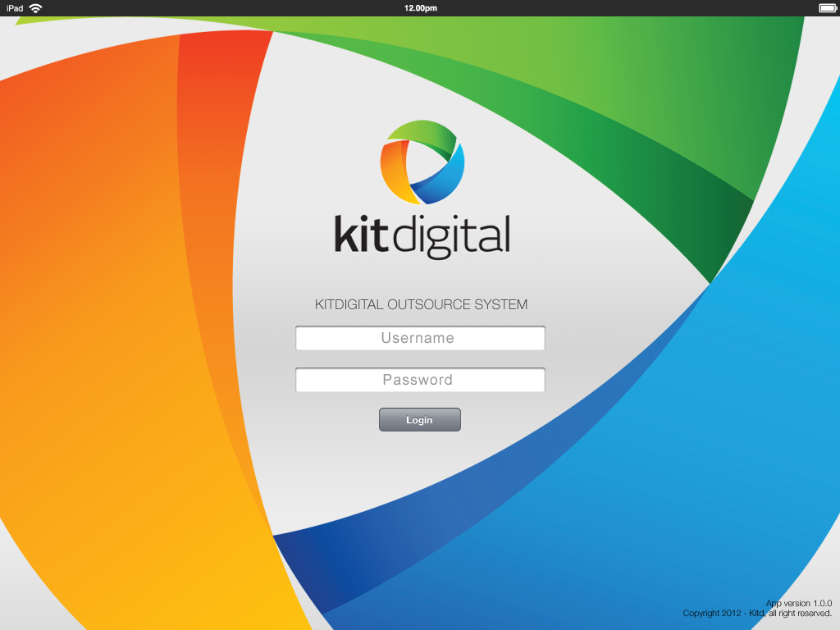Tap the battery icon in the status bar
This screenshot has width=840, height=630.
pos(827,8)
